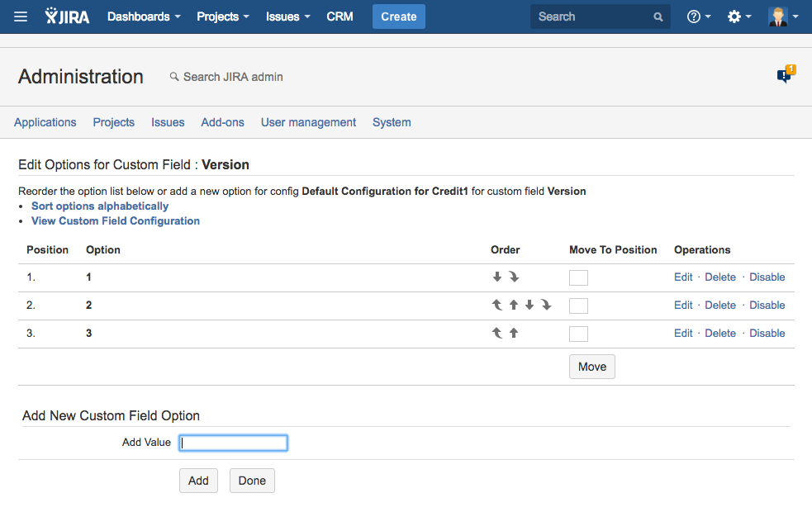
Task: Open the notification feedback icon
Action: 785,75
